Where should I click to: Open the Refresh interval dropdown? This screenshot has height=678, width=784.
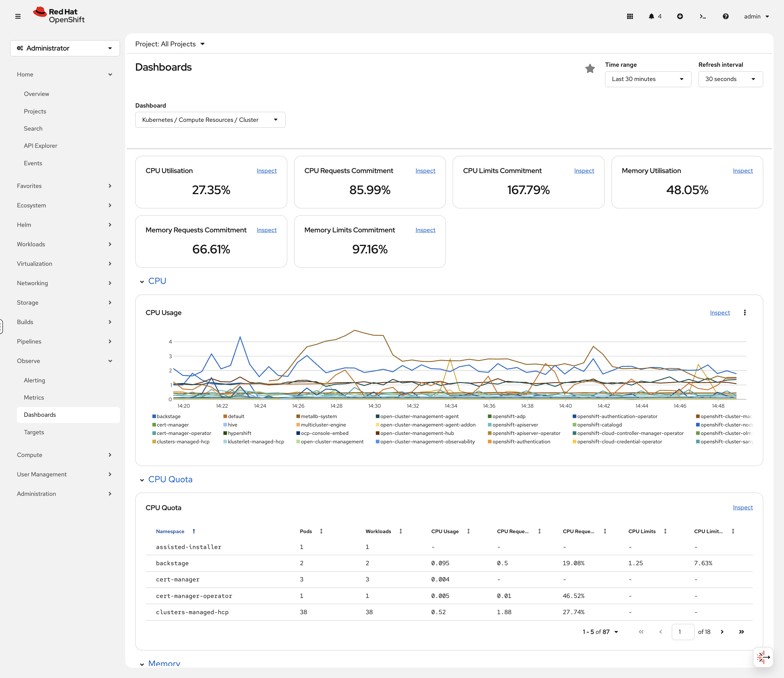coord(730,79)
